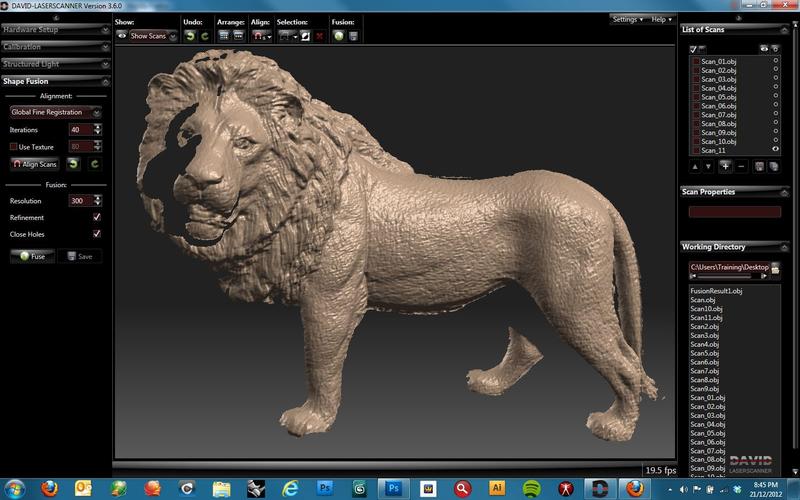Click the save icon in Fusion toolbar group
Image resolution: width=800 pixels, height=500 pixels.
pos(354,36)
